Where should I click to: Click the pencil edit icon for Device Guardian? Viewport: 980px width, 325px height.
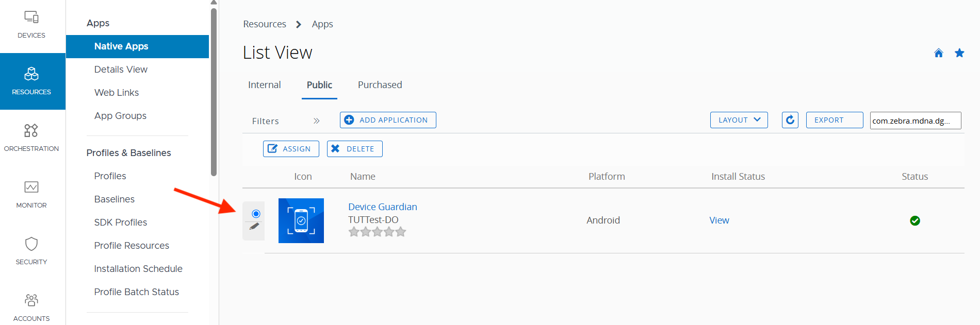[254, 226]
